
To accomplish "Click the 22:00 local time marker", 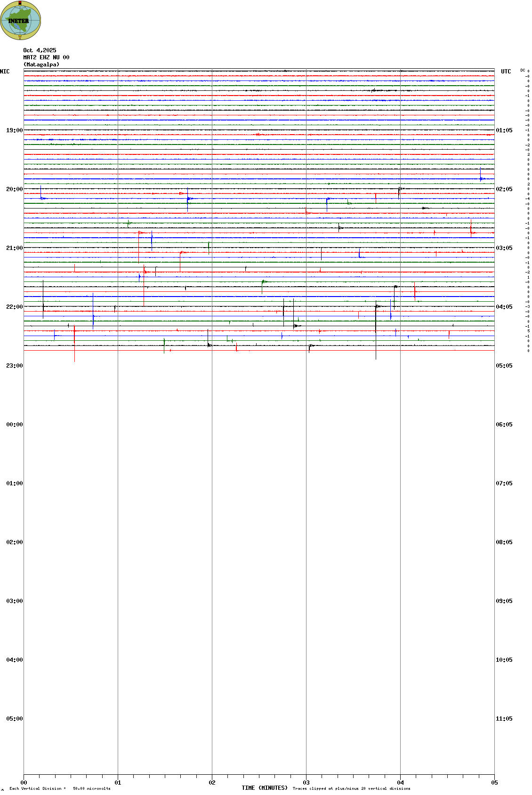I will (14, 307).
